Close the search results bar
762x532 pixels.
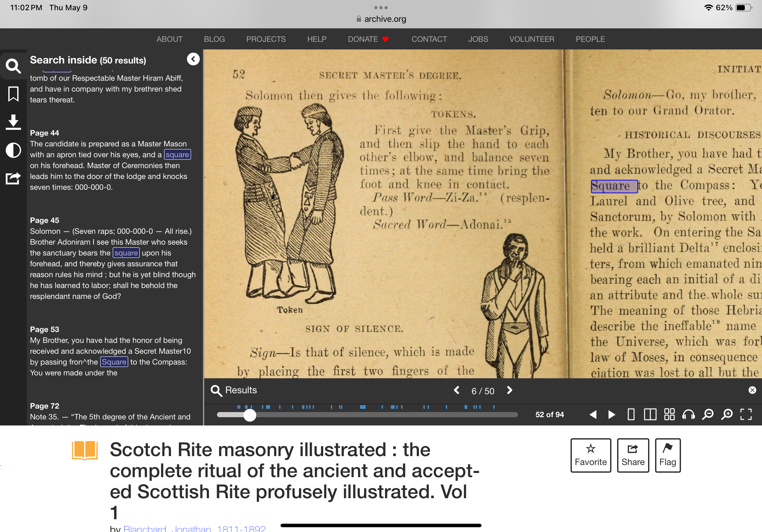tap(752, 390)
